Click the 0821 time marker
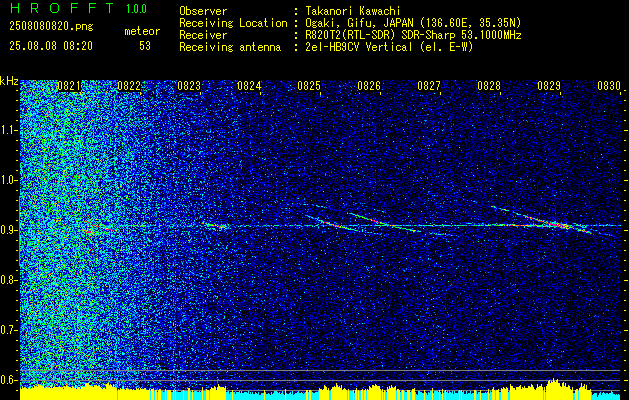The width and height of the screenshot is (629, 400). point(69,86)
